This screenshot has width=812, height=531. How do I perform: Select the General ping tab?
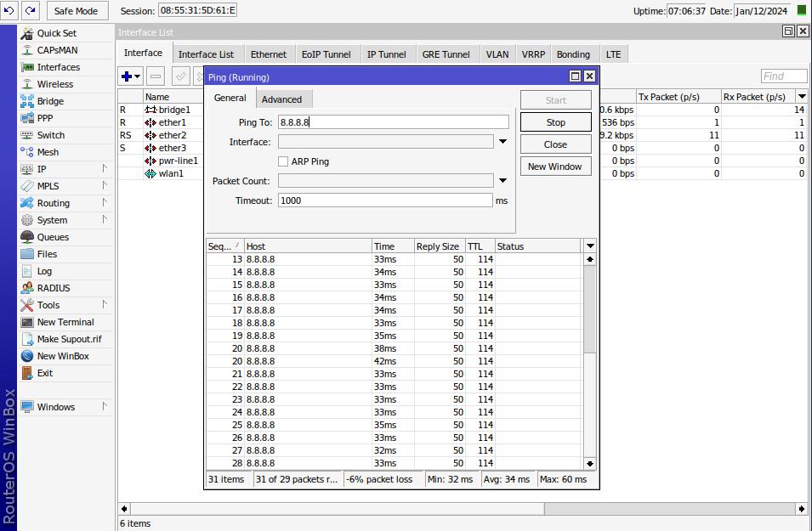pos(230,98)
